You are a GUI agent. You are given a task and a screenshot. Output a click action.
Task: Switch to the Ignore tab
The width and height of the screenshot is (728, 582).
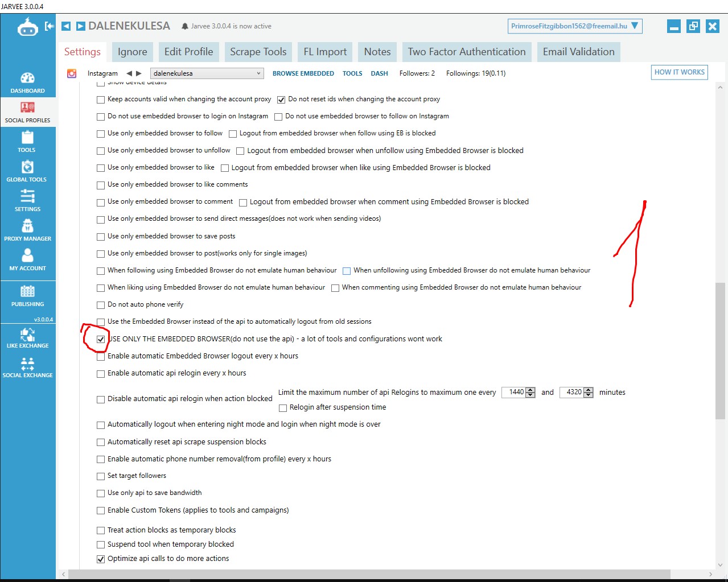click(132, 52)
